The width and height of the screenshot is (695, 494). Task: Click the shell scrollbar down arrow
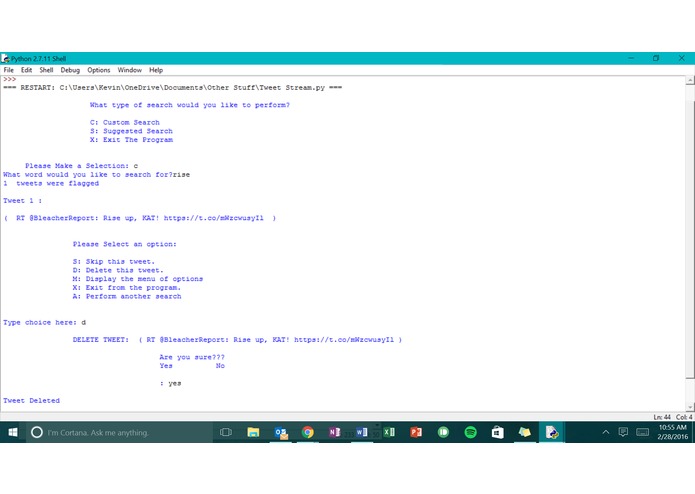[690, 407]
